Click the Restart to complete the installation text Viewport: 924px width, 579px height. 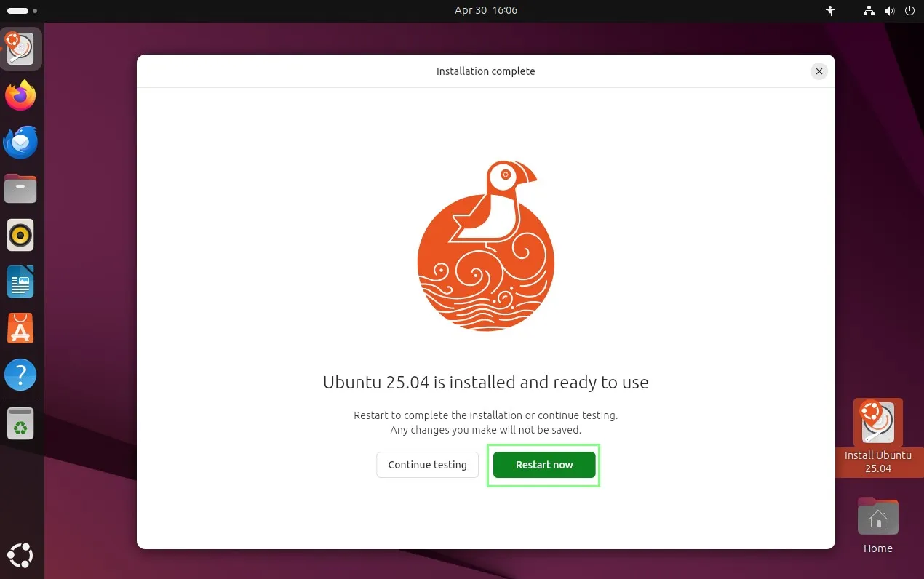coord(485,415)
